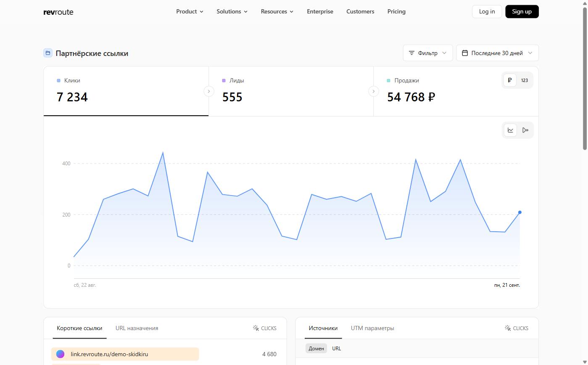
Task: Click the page vertical scrollbar thumb
Action: click(x=585, y=79)
